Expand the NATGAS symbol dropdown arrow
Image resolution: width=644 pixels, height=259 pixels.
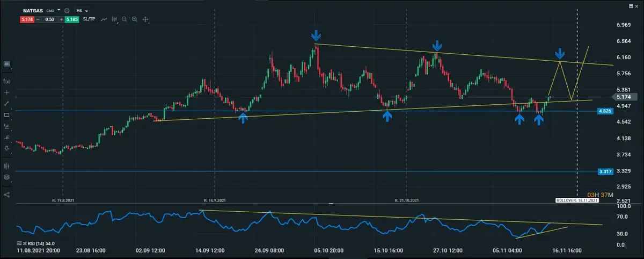[59, 10]
